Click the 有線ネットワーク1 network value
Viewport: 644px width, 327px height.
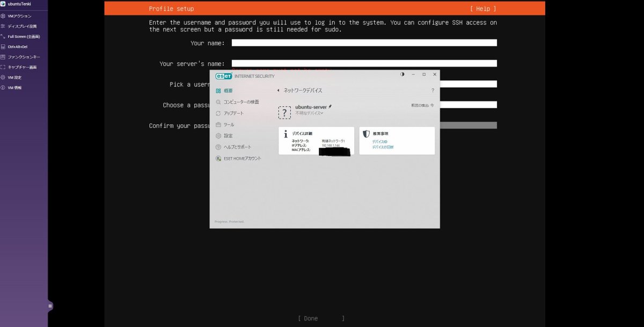coord(333,141)
